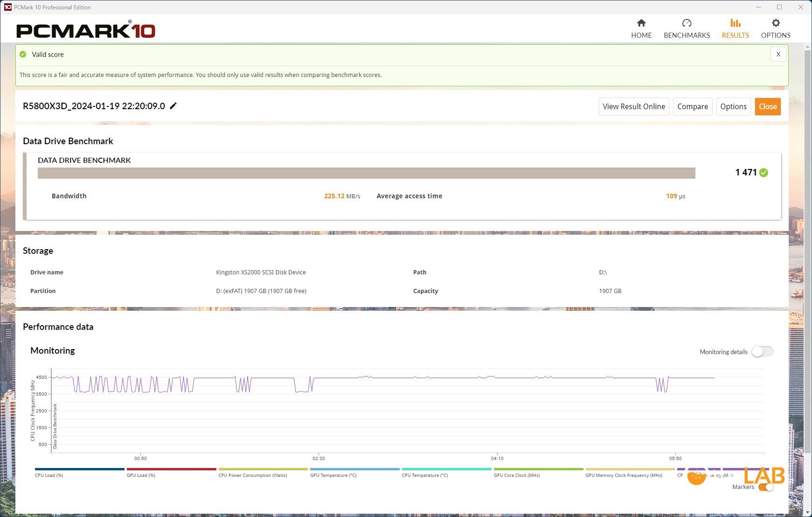The image size is (812, 517).
Task: Click the PCMark 10 title bar app icon
Action: tap(7, 7)
